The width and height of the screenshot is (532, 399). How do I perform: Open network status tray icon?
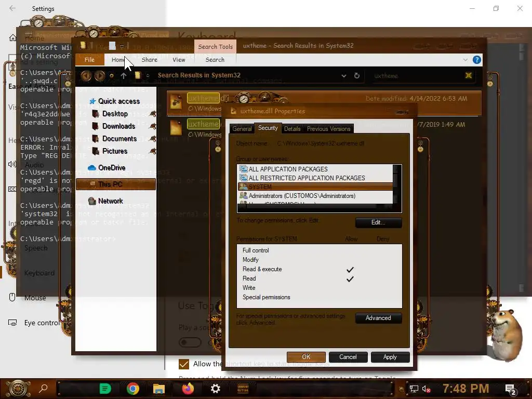click(414, 389)
